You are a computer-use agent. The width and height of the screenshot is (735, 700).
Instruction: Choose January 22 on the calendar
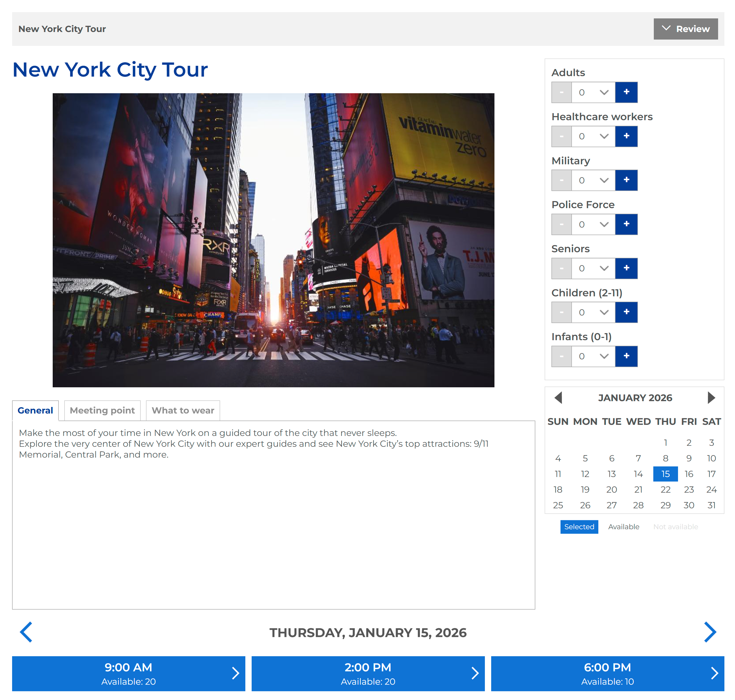pos(665,490)
